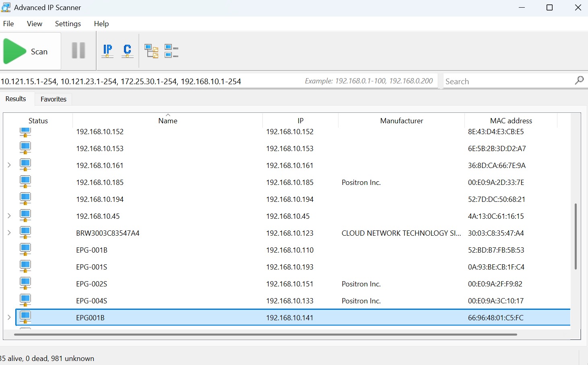This screenshot has width=588, height=365.
Task: Sort by the MAC address column header
Action: tap(511, 121)
